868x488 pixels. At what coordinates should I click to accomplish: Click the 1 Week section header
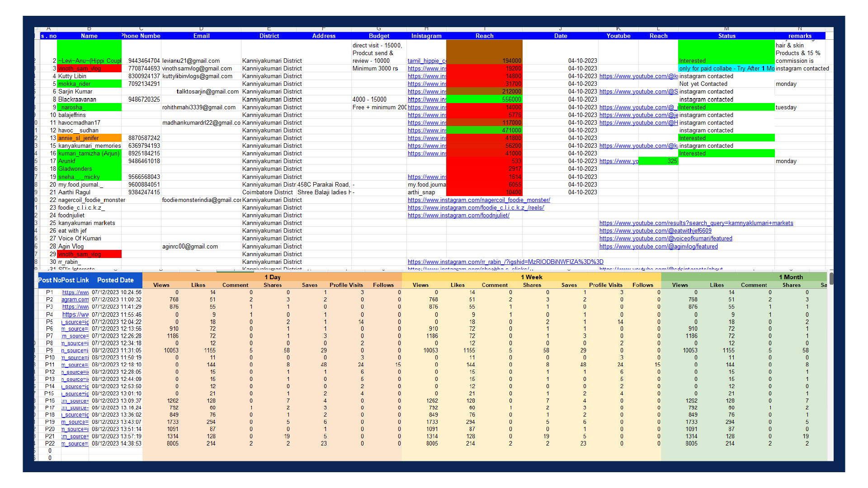[531, 277]
